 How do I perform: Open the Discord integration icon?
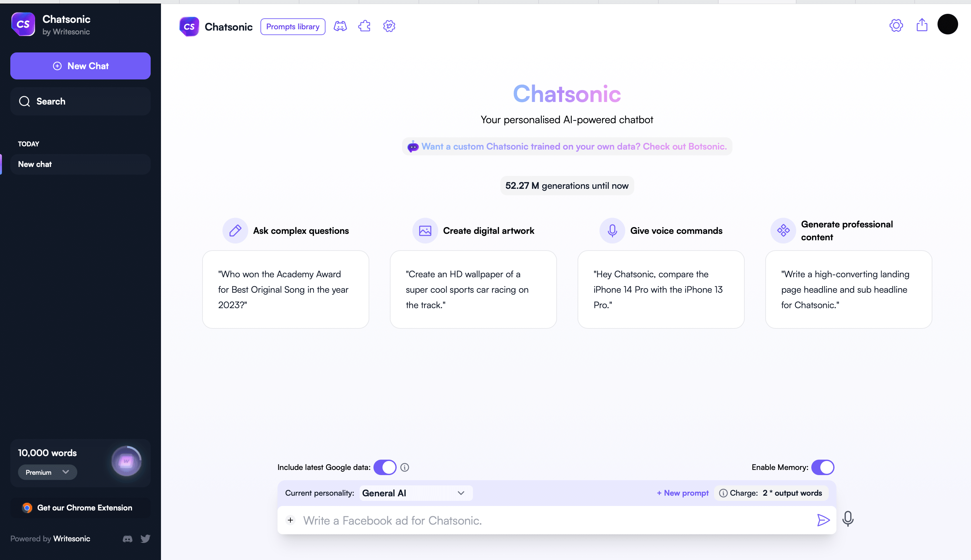340,27
